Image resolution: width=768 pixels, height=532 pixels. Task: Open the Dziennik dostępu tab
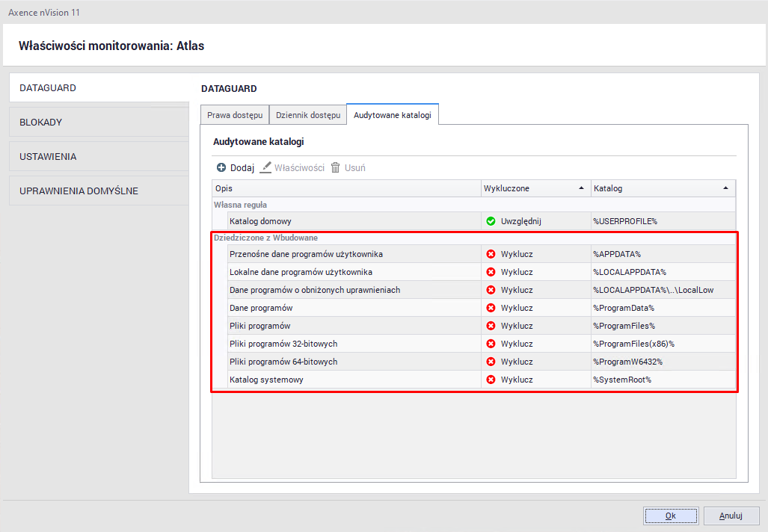307,115
